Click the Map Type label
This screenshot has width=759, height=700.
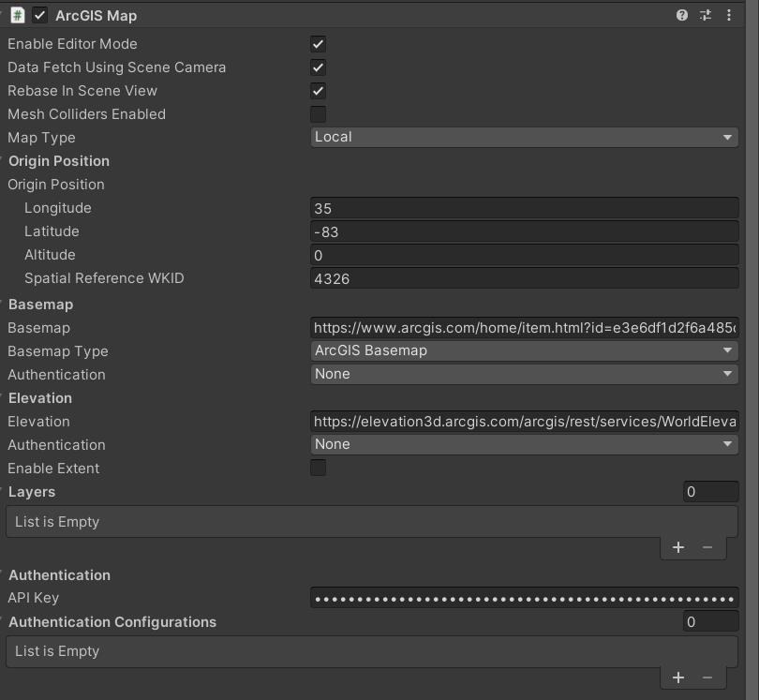coord(41,138)
